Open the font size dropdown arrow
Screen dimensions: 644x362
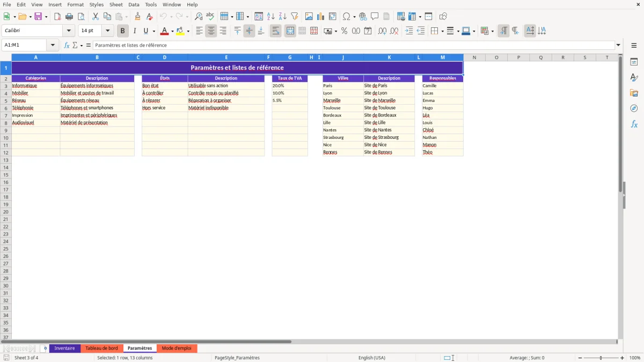[107, 31]
